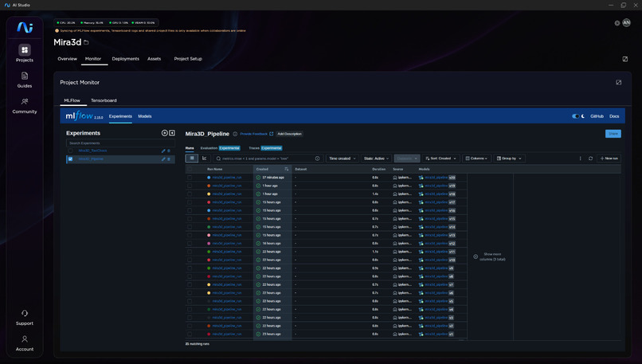Tick the checkbox for the run with model v14

tap(190, 227)
